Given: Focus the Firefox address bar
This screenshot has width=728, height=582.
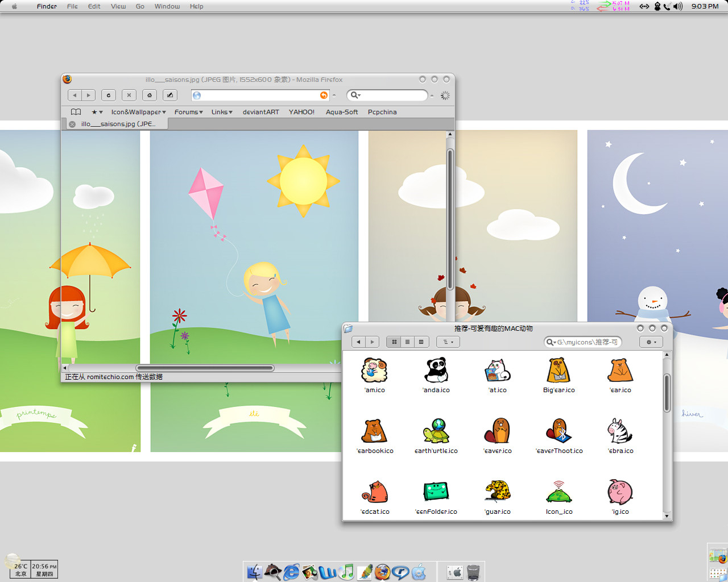Looking at the screenshot, I should [x=260, y=95].
